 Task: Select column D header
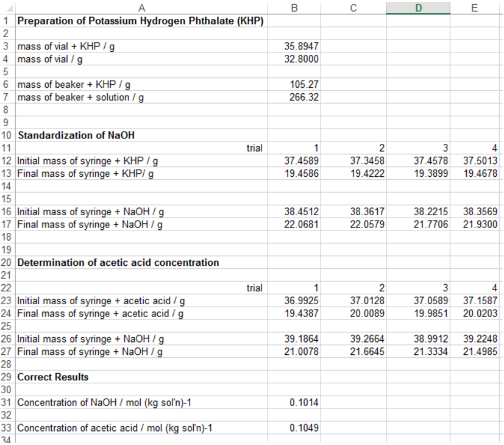[419, 8]
